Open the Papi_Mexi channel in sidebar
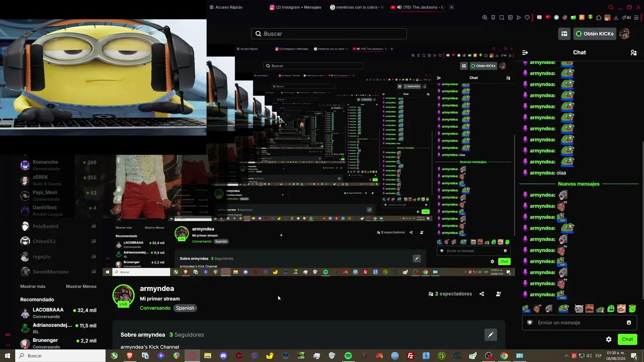Image resolution: width=644 pixels, height=362 pixels. click(58, 196)
